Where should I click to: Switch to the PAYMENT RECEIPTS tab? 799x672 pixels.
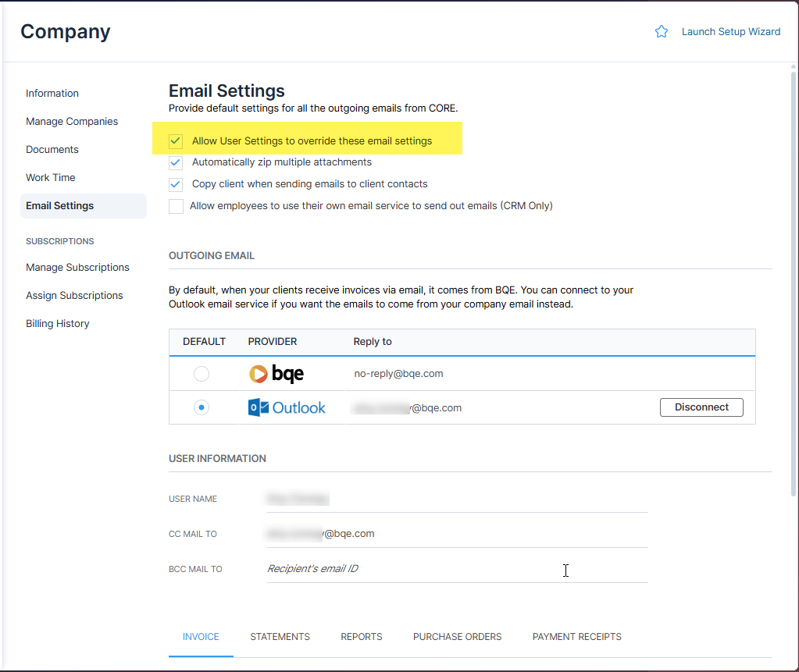577,636
